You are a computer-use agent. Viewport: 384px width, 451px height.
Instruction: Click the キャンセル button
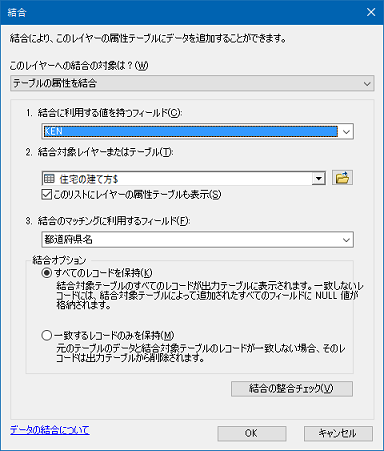pyautogui.click(x=338, y=433)
